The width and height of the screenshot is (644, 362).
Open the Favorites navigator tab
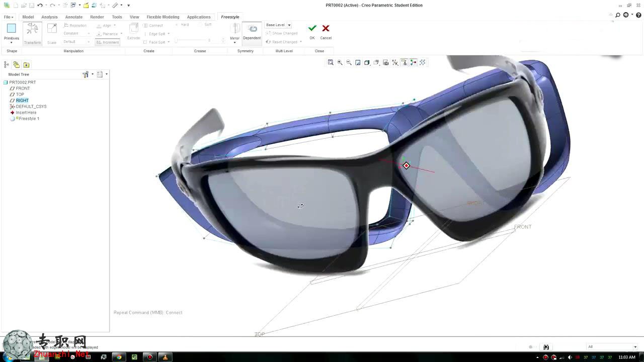point(26,65)
